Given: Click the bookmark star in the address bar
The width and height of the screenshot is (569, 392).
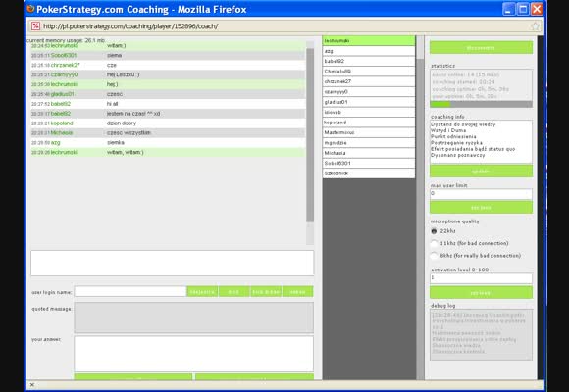Looking at the screenshot, I should tap(535, 26).
